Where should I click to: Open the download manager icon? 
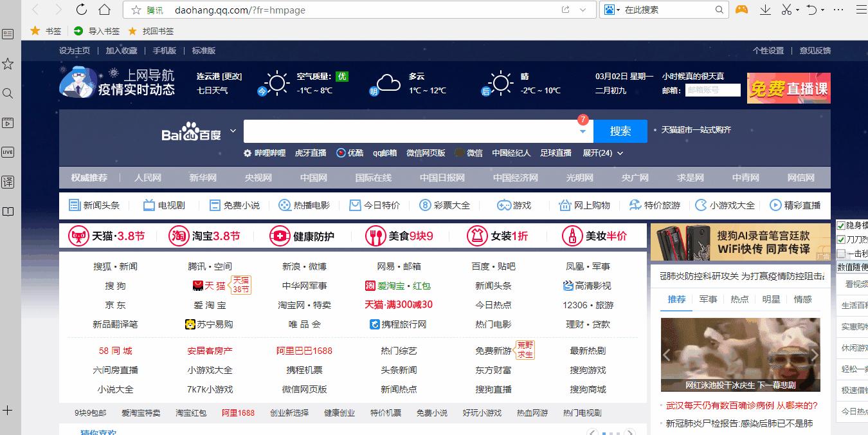tap(765, 10)
